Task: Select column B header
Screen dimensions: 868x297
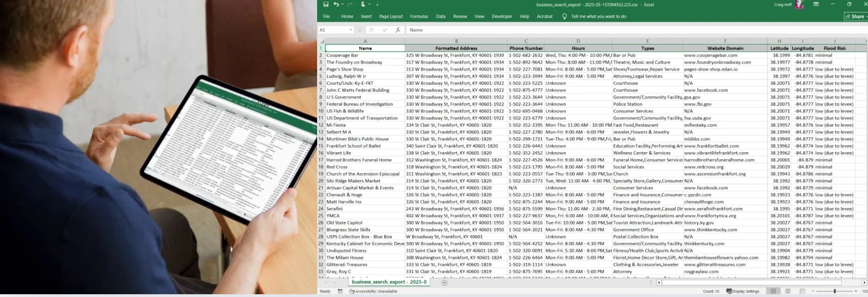Action: 456,41
